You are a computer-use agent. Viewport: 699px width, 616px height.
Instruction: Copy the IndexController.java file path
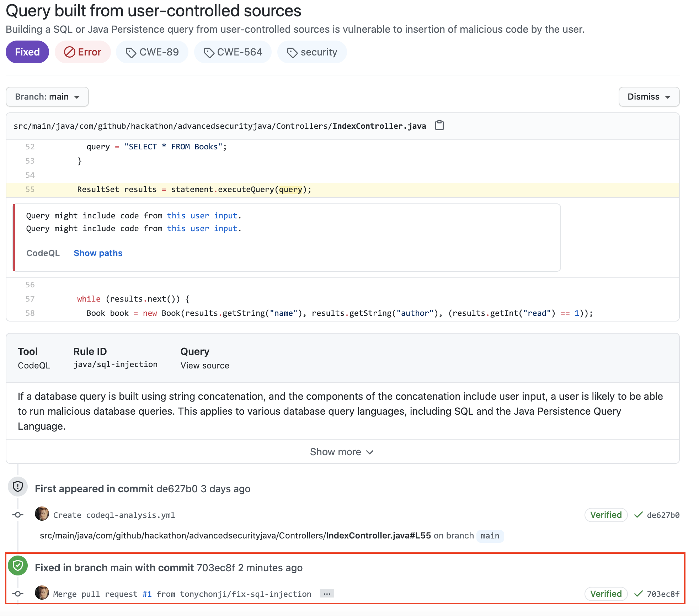439,126
